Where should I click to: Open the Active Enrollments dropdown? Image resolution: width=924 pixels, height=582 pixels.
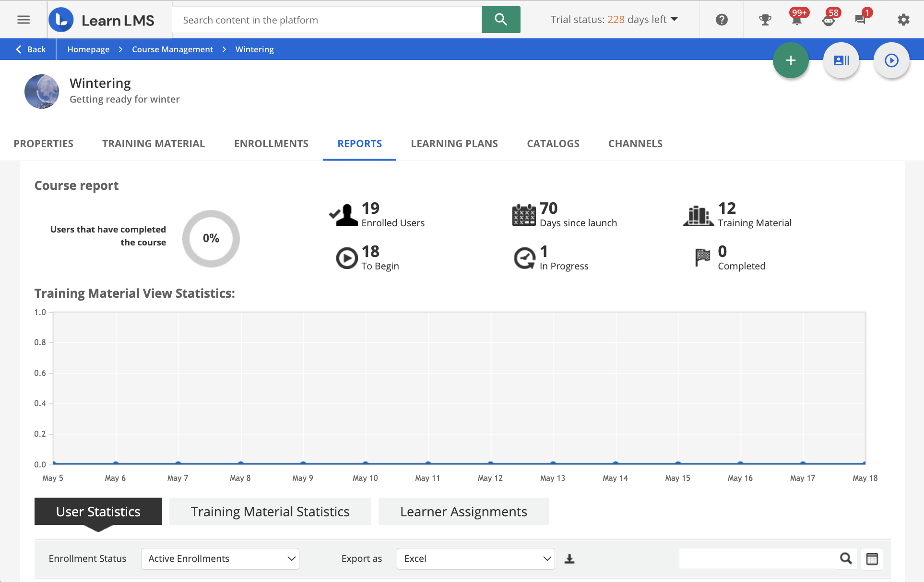(220, 559)
